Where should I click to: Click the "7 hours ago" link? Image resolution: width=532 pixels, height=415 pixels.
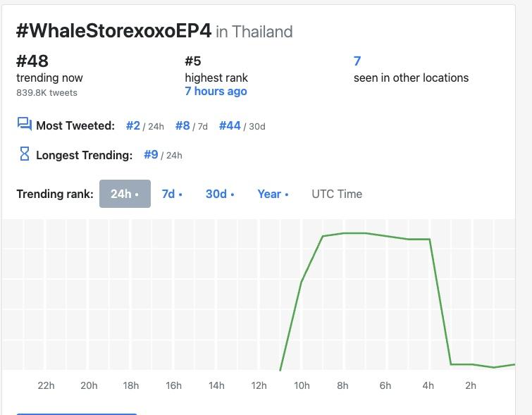pyautogui.click(x=216, y=92)
